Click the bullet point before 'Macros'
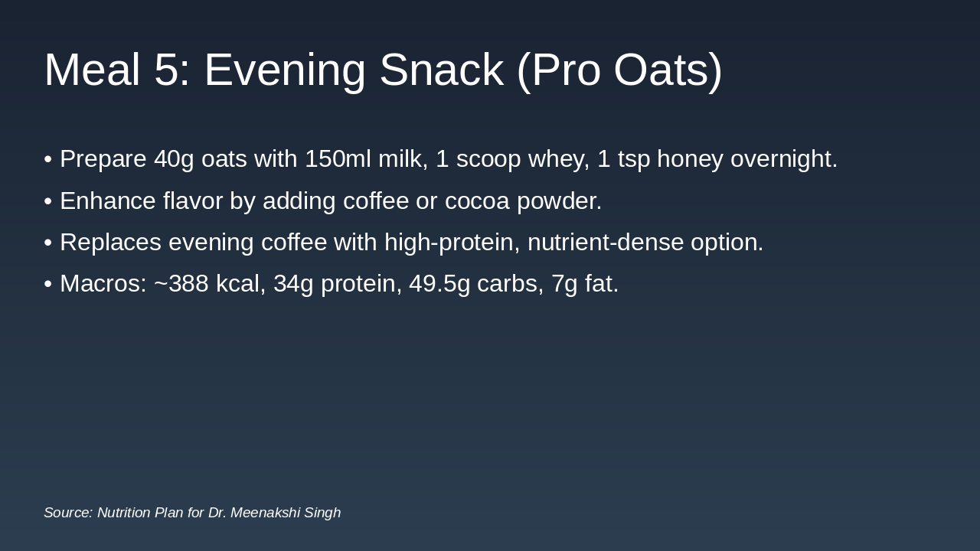 coord(48,284)
